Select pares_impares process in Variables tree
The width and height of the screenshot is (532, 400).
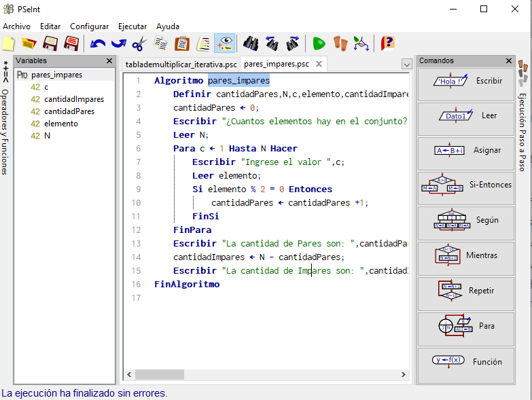[56, 75]
